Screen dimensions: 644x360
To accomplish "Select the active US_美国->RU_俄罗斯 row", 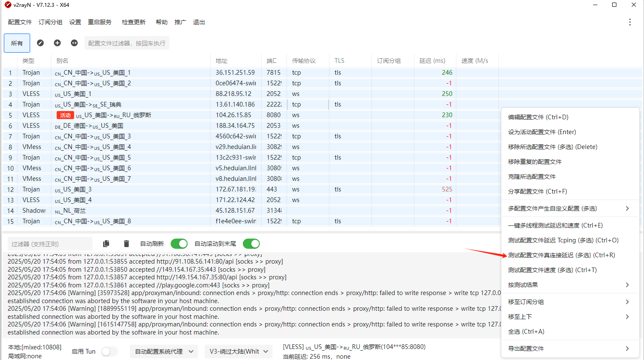I will coord(251,115).
